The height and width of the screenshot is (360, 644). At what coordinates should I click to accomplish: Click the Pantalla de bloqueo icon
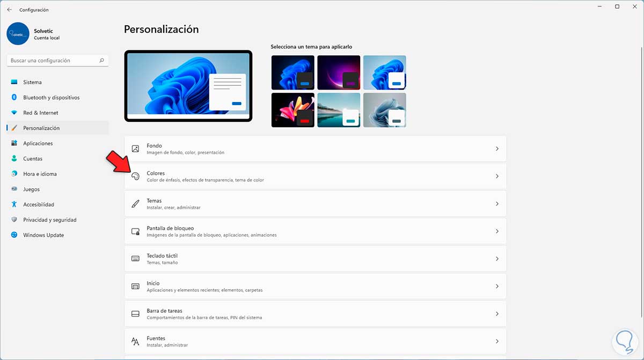pyautogui.click(x=136, y=231)
